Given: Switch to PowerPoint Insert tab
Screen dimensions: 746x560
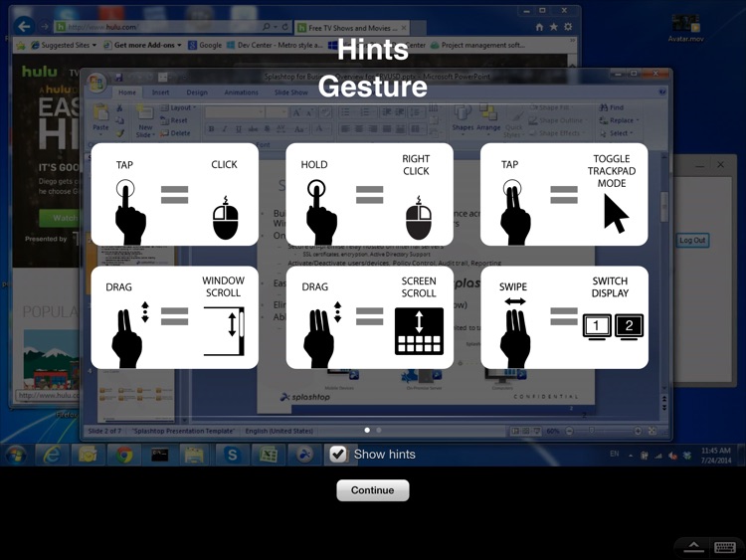Looking at the screenshot, I should click(160, 93).
